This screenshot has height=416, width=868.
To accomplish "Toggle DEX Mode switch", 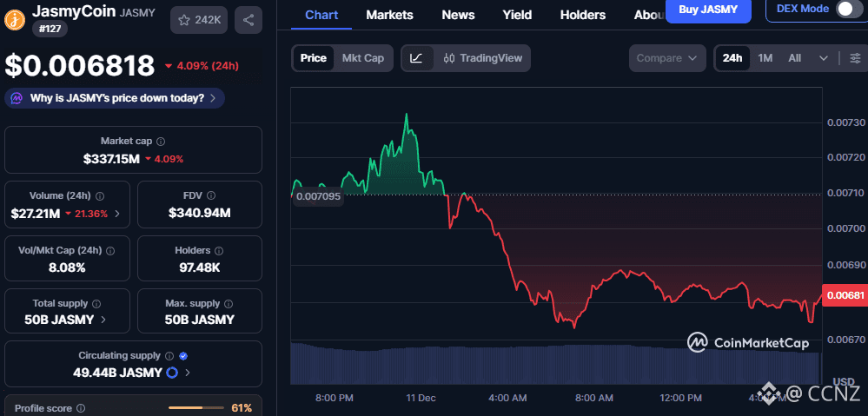I will coord(848,9).
